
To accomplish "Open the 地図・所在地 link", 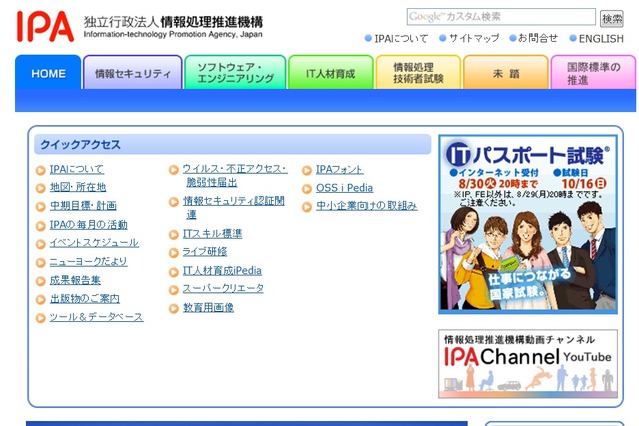I will [x=78, y=187].
